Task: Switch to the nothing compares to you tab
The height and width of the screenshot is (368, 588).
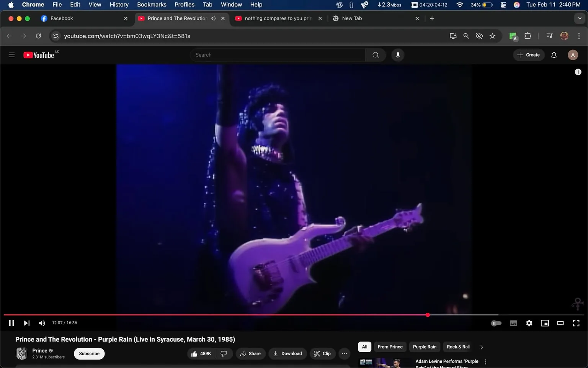Action: (278, 18)
